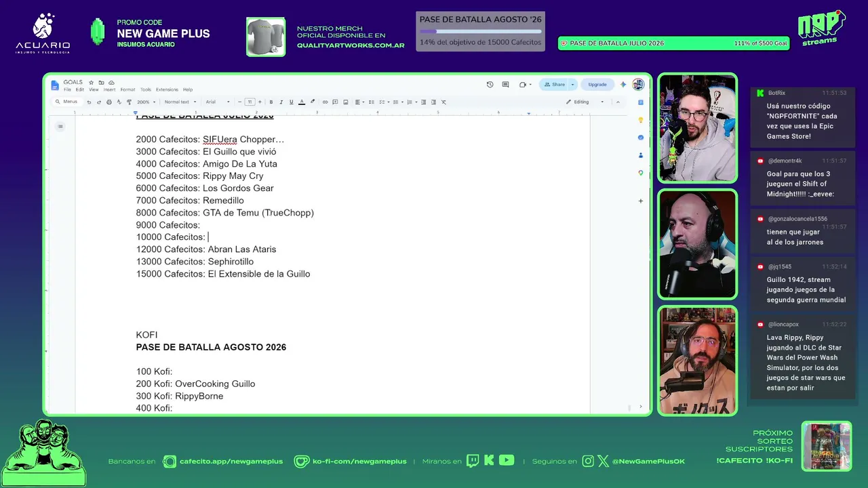
Task: Open the Tasks side panel icon
Action: (x=641, y=138)
